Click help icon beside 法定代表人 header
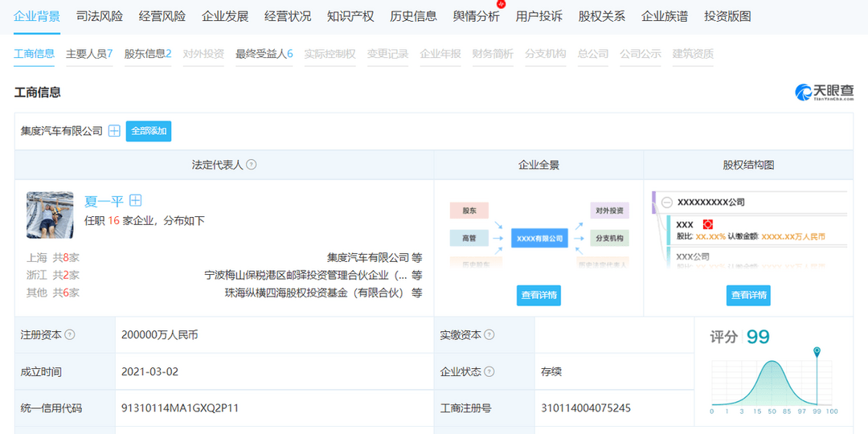Image resolution: width=868 pixels, height=434 pixels. point(252,165)
